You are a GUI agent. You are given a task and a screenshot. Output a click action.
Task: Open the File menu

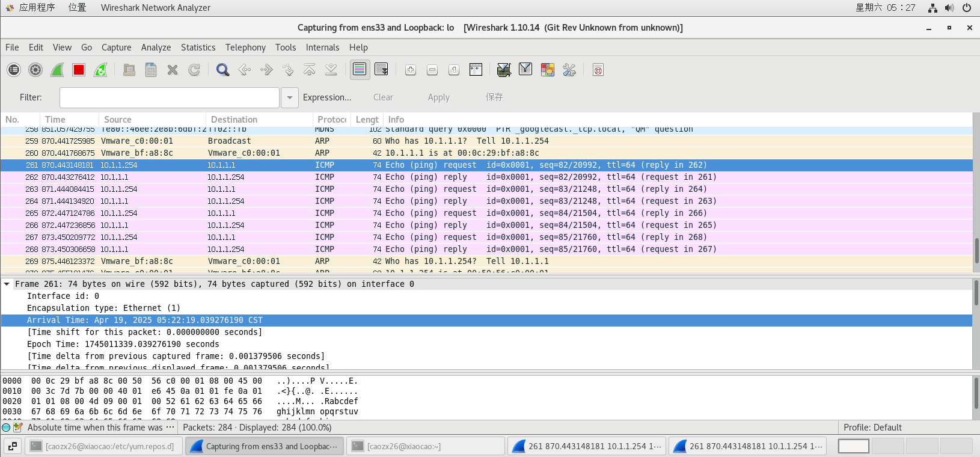click(x=12, y=48)
